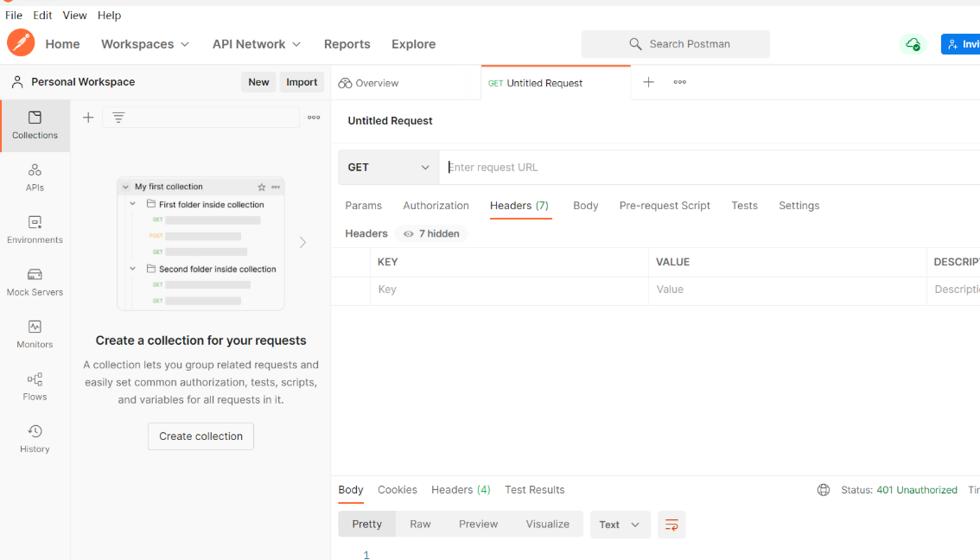Click the Postman logo icon
The height and width of the screenshot is (560, 980).
[21, 43]
